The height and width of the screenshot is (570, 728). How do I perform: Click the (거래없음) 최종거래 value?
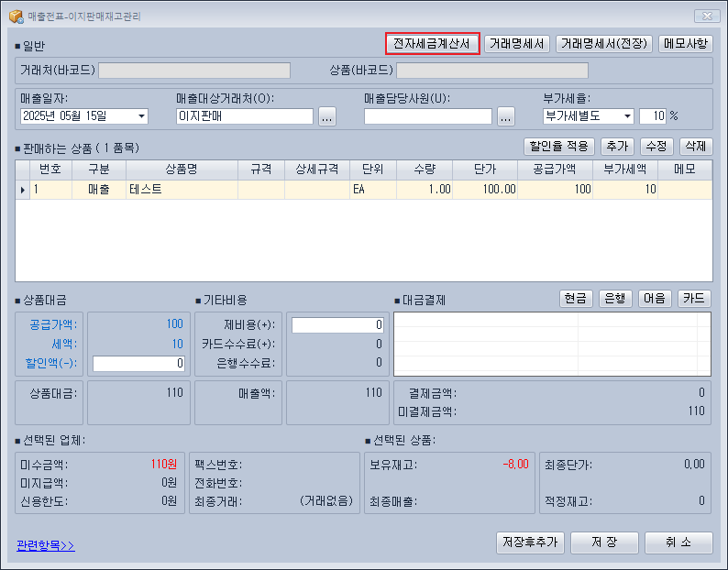[x=325, y=501]
